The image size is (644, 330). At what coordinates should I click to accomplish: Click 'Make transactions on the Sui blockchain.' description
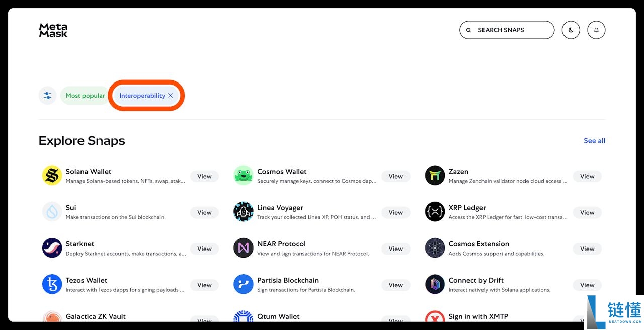coord(116,217)
